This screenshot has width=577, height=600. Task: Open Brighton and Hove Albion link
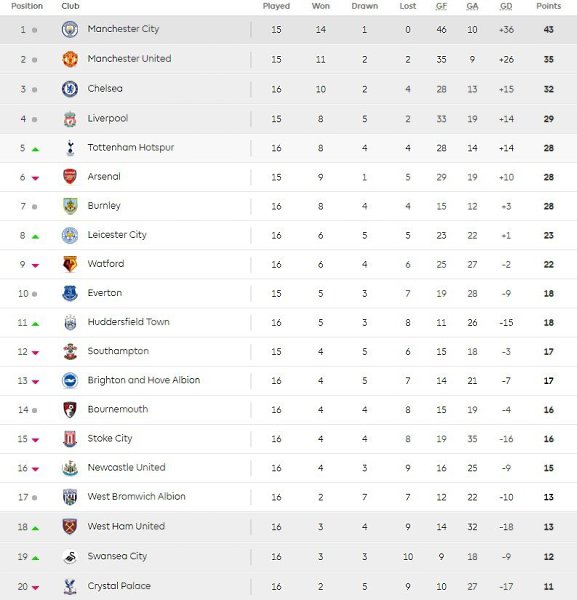click(144, 380)
